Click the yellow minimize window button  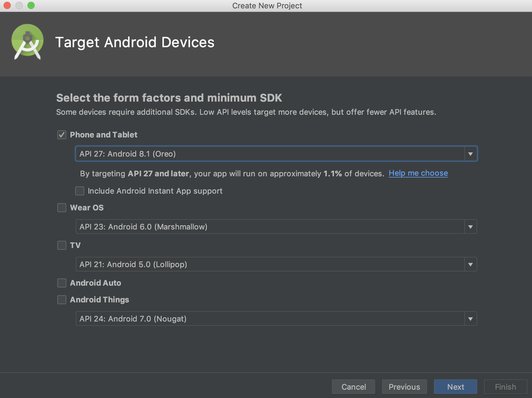19,5
